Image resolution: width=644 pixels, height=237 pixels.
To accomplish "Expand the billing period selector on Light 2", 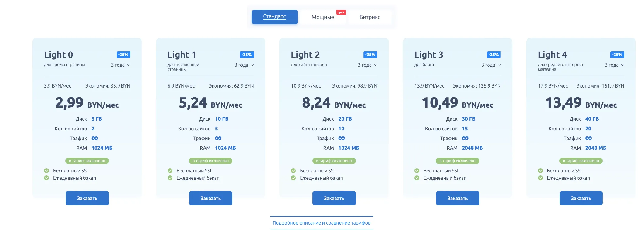I will [367, 65].
